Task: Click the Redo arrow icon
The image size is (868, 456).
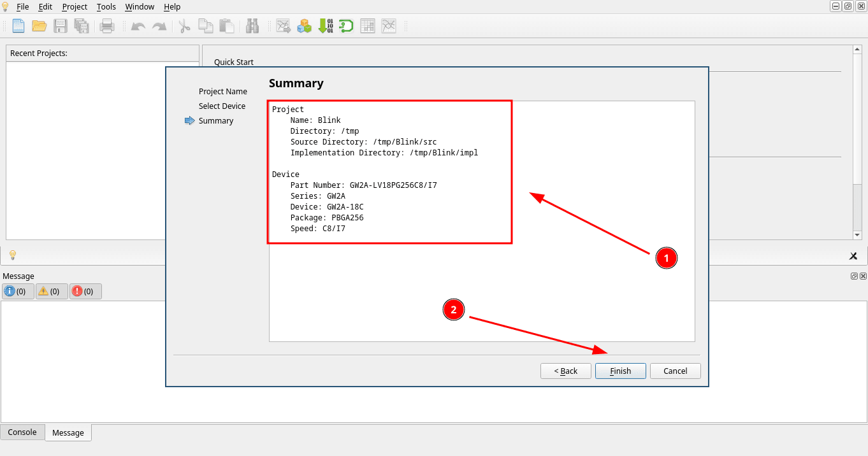Action: (159, 26)
